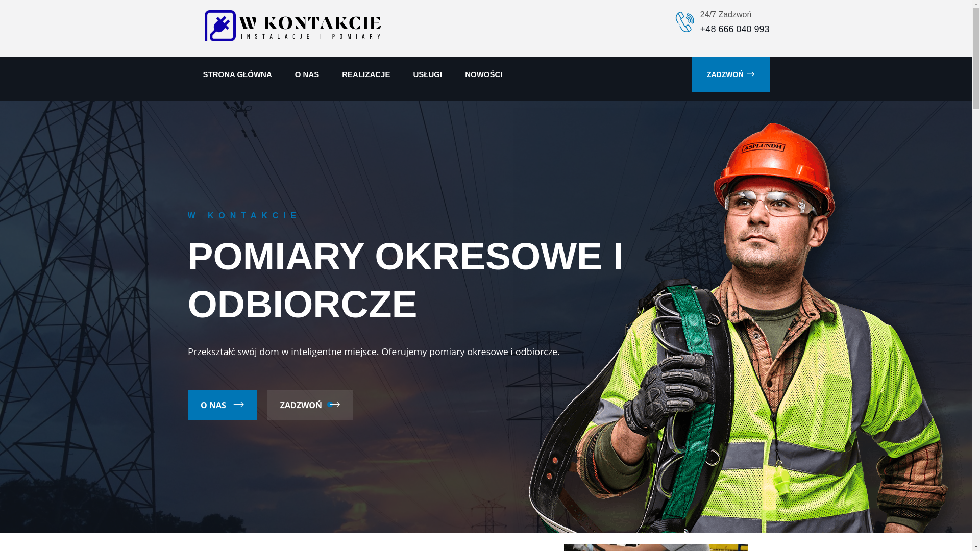Open the Usługi menu item
The height and width of the screenshot is (551, 980).
[x=427, y=74]
